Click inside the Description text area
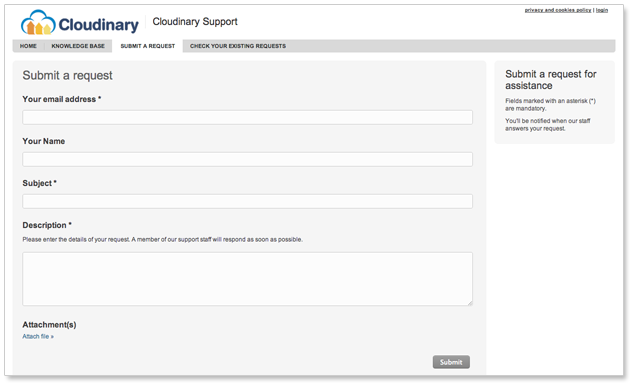 pyautogui.click(x=247, y=279)
